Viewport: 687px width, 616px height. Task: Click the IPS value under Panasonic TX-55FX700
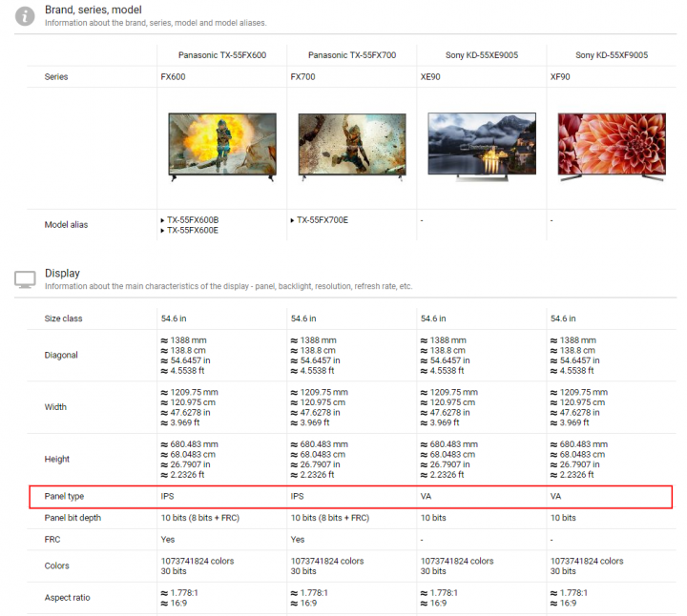pyautogui.click(x=297, y=497)
